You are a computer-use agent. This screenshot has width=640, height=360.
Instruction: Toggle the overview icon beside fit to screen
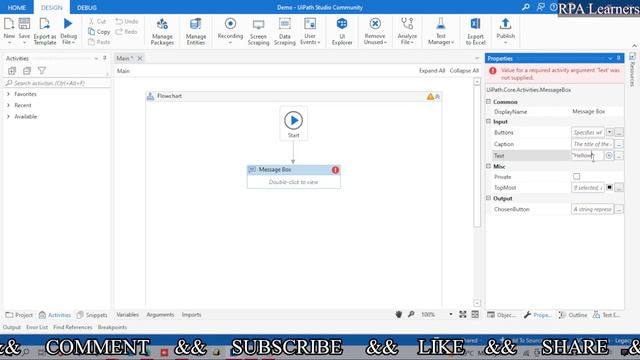[x=475, y=314]
